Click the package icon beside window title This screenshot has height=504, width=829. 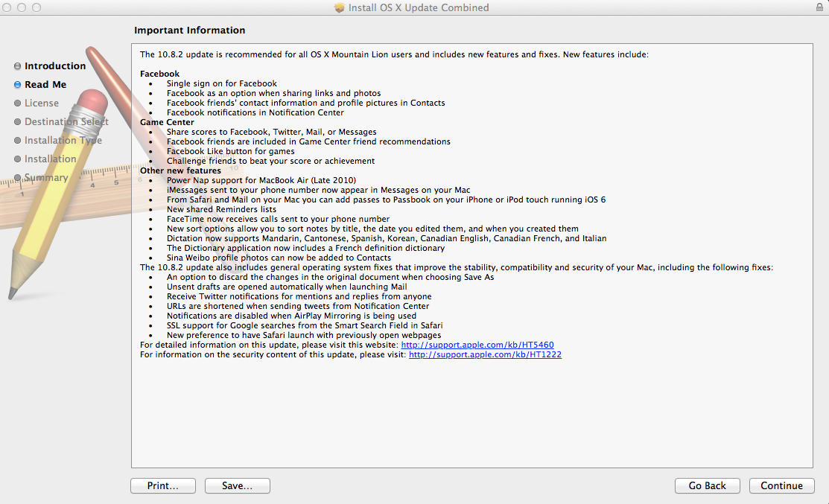pyautogui.click(x=340, y=8)
